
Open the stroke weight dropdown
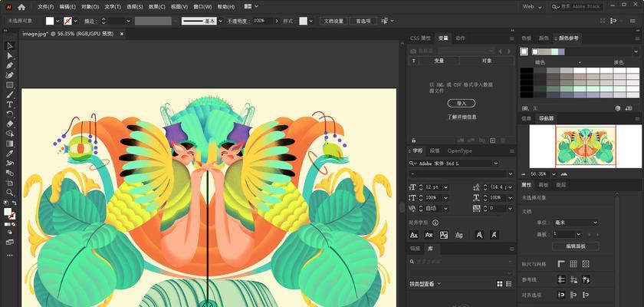[x=128, y=21]
